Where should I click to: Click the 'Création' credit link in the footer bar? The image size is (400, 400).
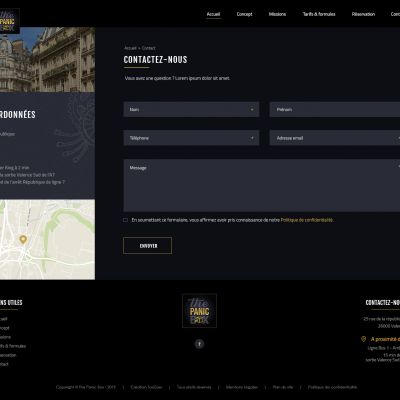[x=146, y=387]
